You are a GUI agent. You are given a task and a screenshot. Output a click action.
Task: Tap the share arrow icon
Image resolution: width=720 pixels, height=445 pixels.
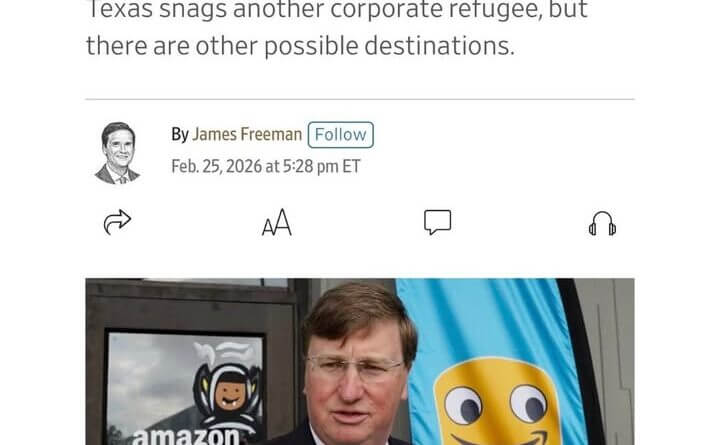[x=117, y=222]
